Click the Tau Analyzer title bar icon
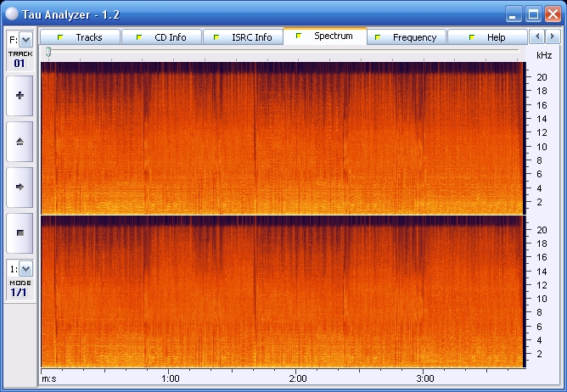Image resolution: width=567 pixels, height=392 pixels. (12, 14)
